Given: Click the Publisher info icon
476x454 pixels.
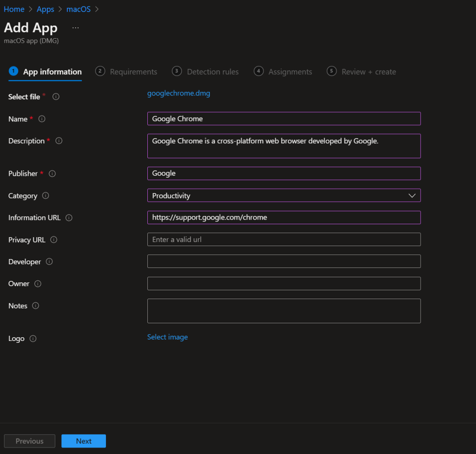Looking at the screenshot, I should 52,174.
